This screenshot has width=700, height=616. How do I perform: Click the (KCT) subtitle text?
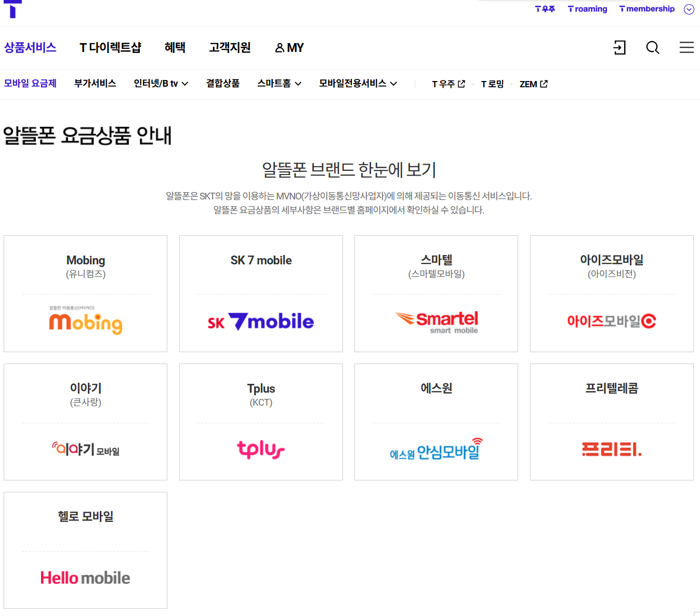(x=261, y=403)
